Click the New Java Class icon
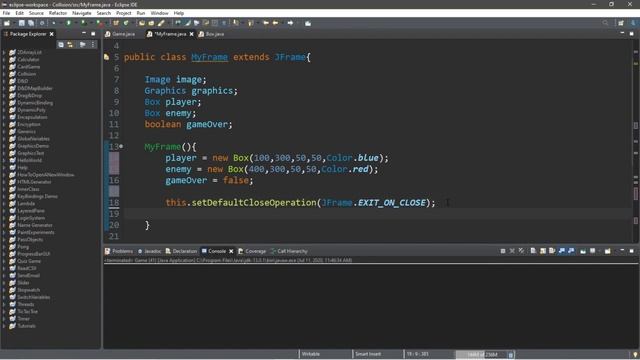The width and height of the screenshot is (640, 360). 126,23
